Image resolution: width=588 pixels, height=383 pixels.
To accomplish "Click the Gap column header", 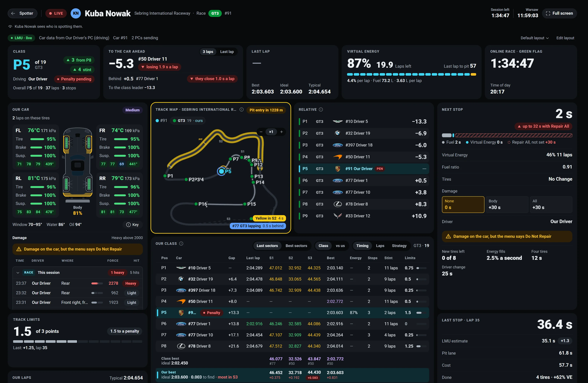I will click(232, 258).
